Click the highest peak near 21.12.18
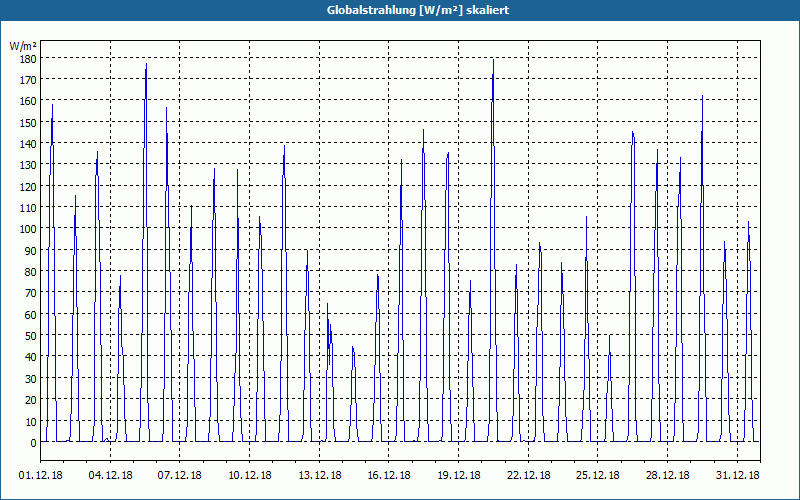The width and height of the screenshot is (800, 500). [x=493, y=60]
